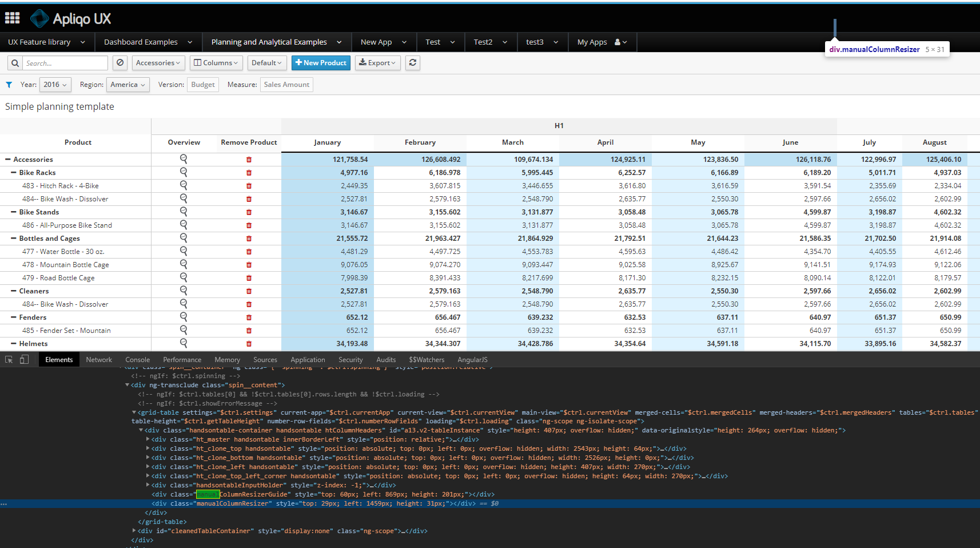Viewport: 980px width, 548px height.
Task: Click the clear/reset circle-slash toolbar icon
Action: [x=119, y=63]
